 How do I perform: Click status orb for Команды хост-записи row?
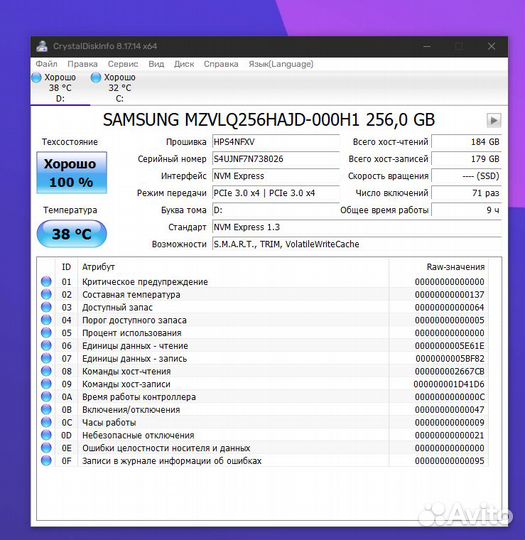(x=46, y=384)
